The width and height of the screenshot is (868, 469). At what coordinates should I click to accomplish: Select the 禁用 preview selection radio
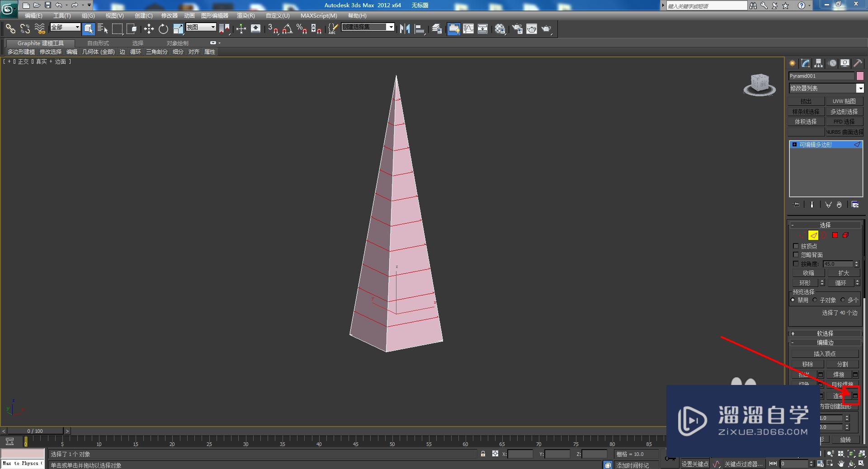coord(793,300)
